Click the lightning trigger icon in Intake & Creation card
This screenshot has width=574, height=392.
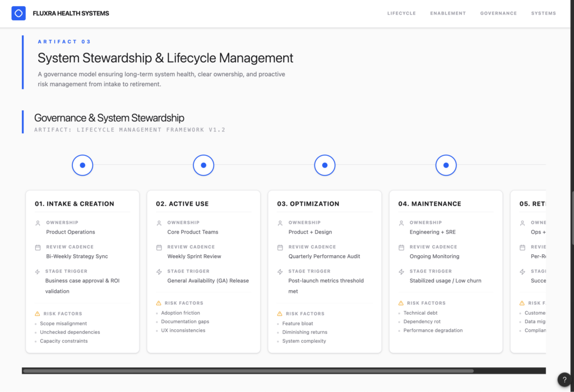click(38, 272)
